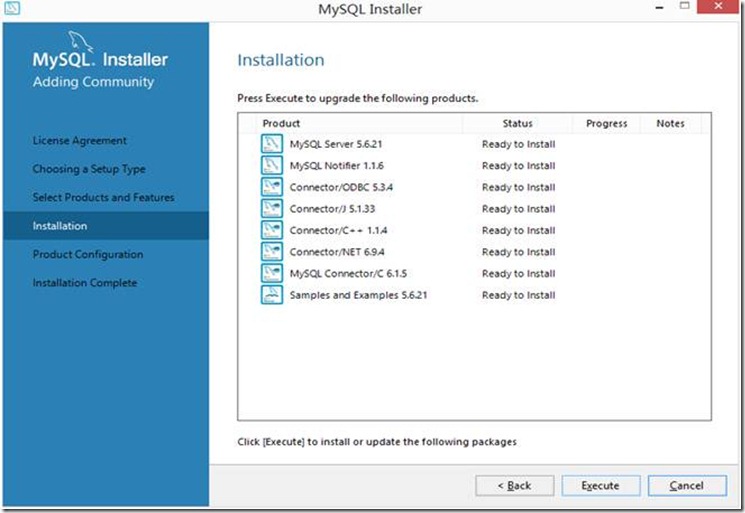Click the Connector/NET 6.9.4 product icon
This screenshot has width=745, height=513.
pos(272,252)
